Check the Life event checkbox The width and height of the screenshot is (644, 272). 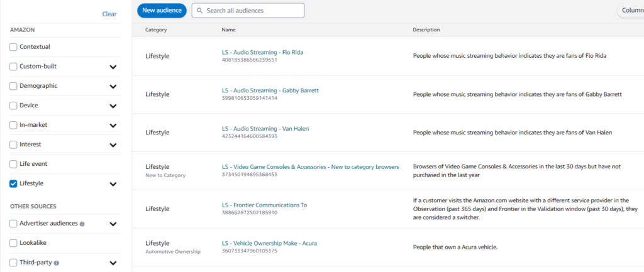pos(13,164)
